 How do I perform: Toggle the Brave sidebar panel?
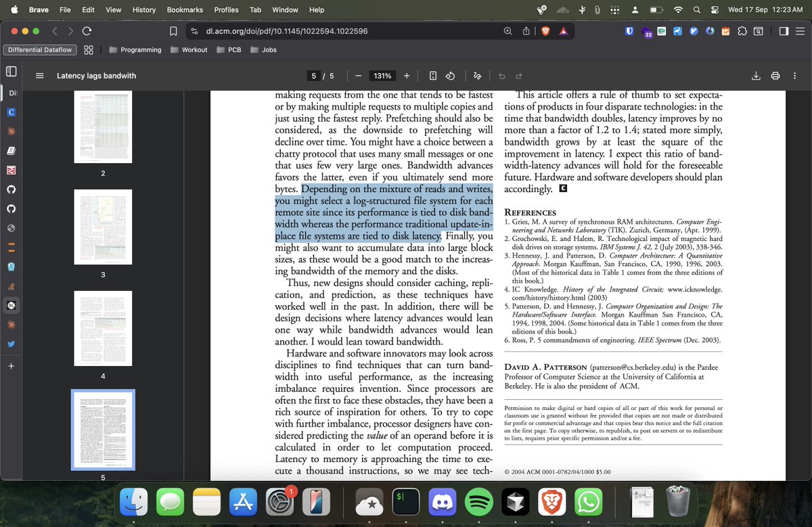pyautogui.click(x=784, y=31)
